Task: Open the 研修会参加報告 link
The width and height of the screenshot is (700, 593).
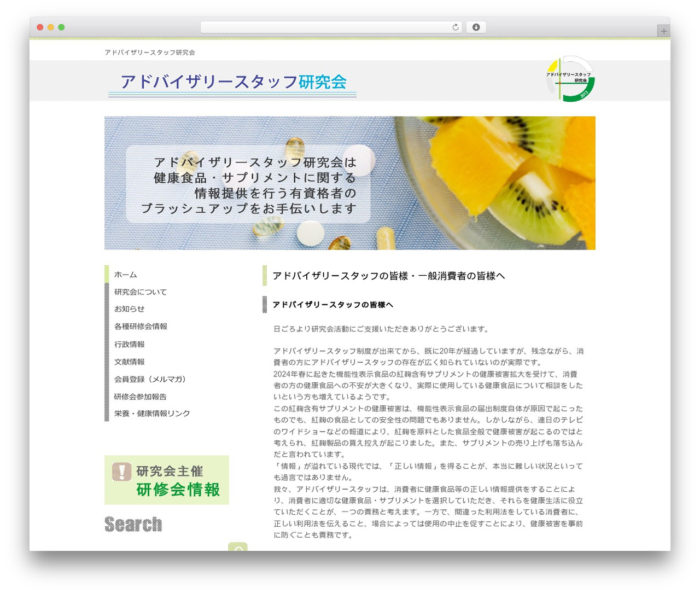Action: pos(141,397)
